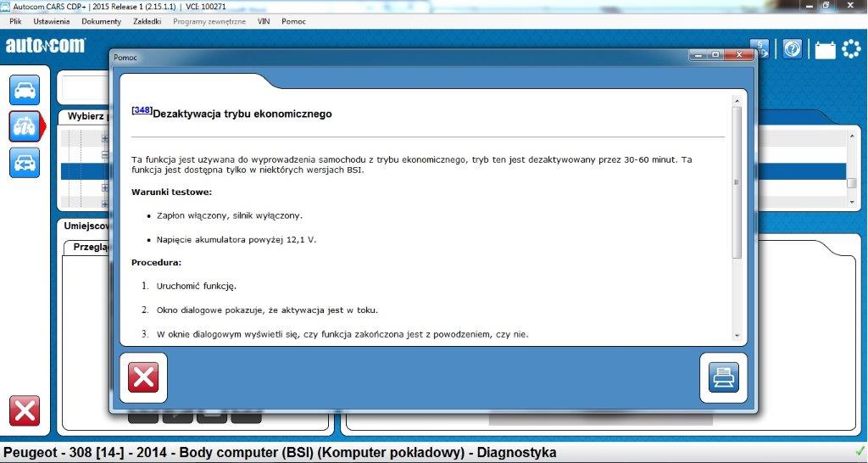Open the Zakładki menu
The height and width of the screenshot is (463, 868).
point(147,21)
